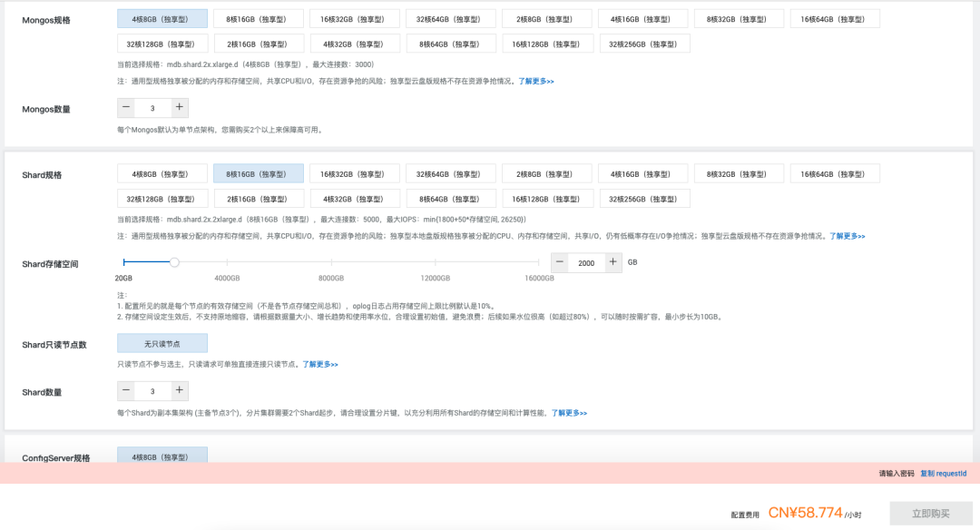Increase Shard存储空间 using its plus stepper
Image resolution: width=980 pixels, height=530 pixels.
612,262
